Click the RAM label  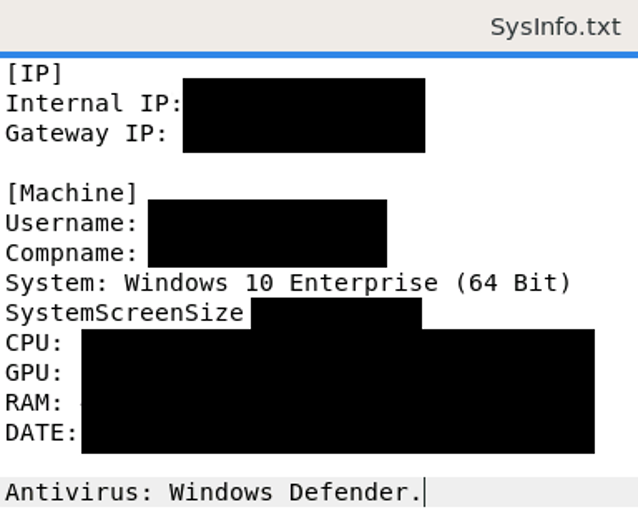pyautogui.click(x=34, y=403)
